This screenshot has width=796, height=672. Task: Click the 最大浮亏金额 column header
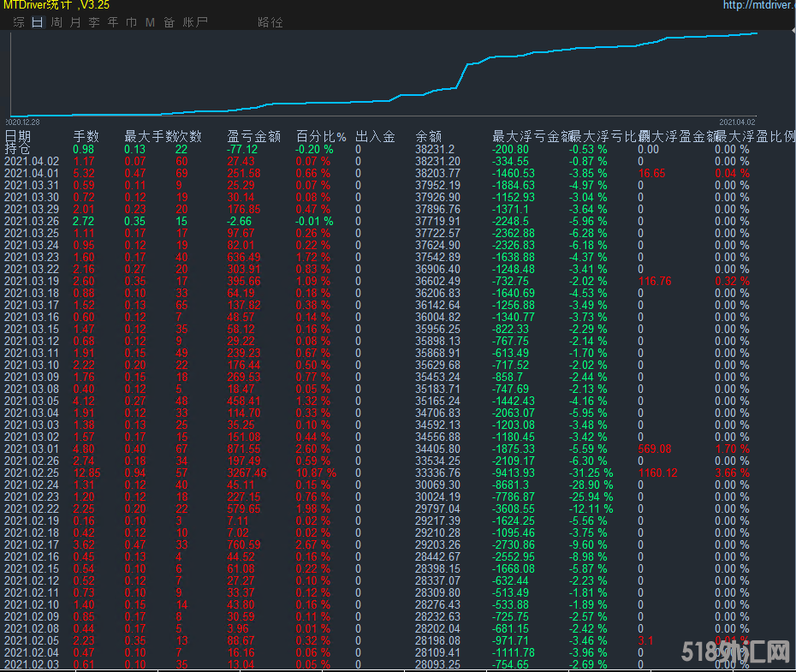point(532,136)
